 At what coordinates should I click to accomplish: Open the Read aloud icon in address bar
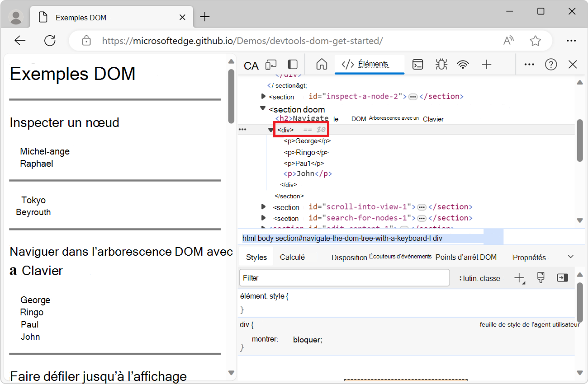[509, 41]
